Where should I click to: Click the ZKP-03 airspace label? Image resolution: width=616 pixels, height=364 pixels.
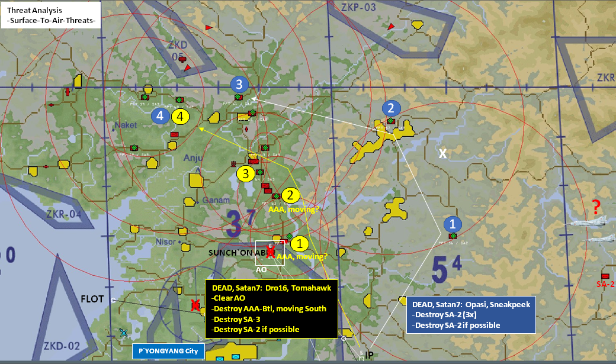[x=358, y=8]
